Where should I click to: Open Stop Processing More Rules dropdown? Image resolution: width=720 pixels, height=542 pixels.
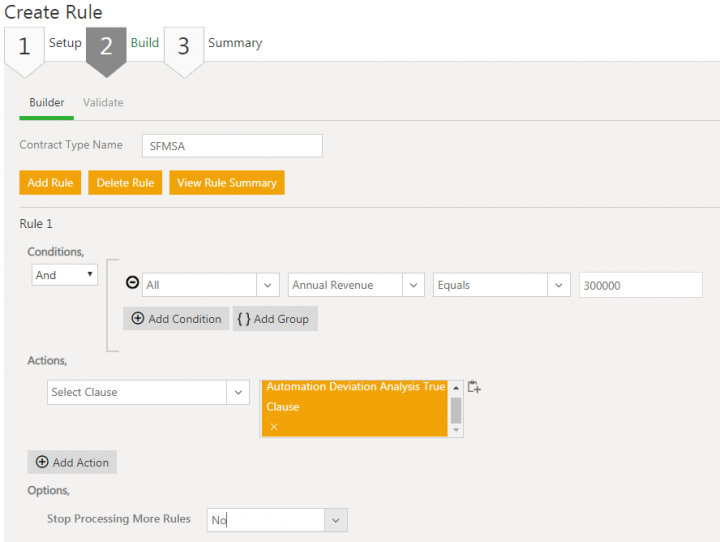(x=276, y=520)
